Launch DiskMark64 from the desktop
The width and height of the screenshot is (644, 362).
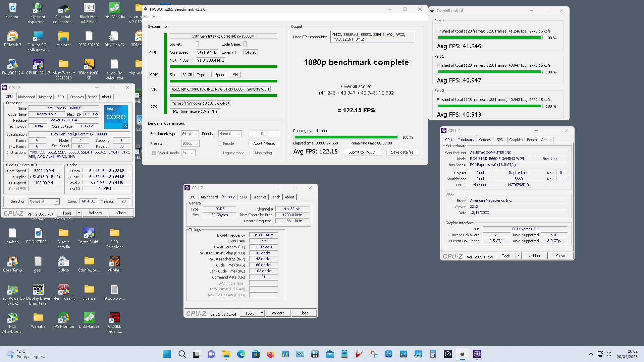tap(114, 11)
